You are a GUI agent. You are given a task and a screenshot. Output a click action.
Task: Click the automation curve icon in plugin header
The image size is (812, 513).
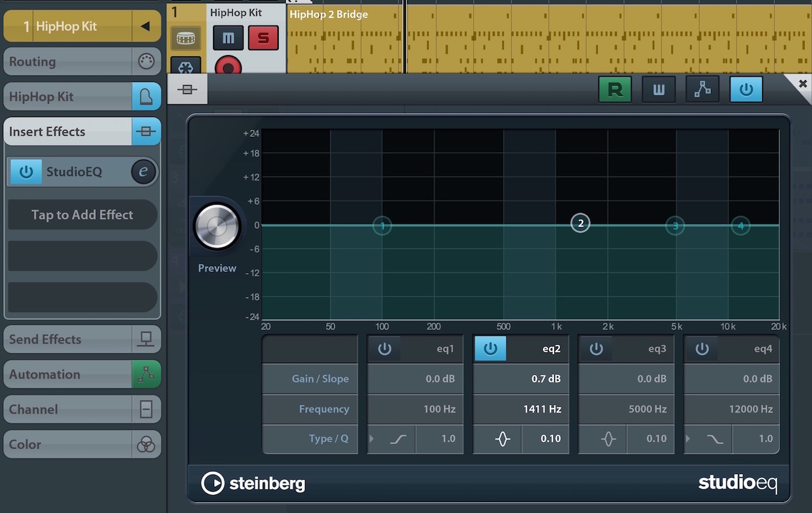click(x=703, y=90)
